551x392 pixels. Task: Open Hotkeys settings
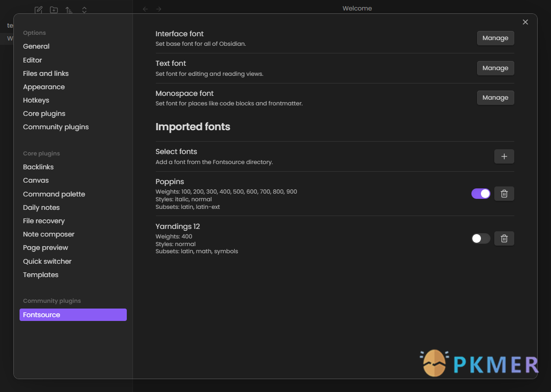click(x=73, y=100)
